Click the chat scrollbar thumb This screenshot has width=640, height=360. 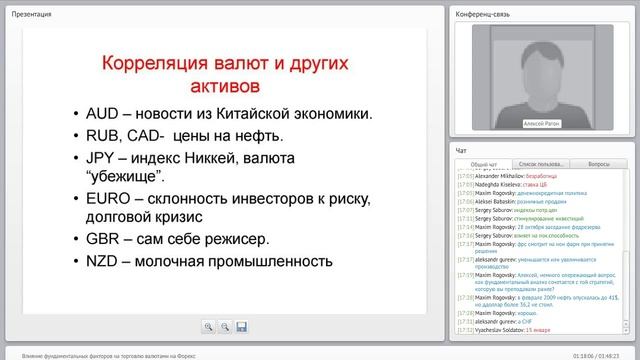(x=626, y=286)
